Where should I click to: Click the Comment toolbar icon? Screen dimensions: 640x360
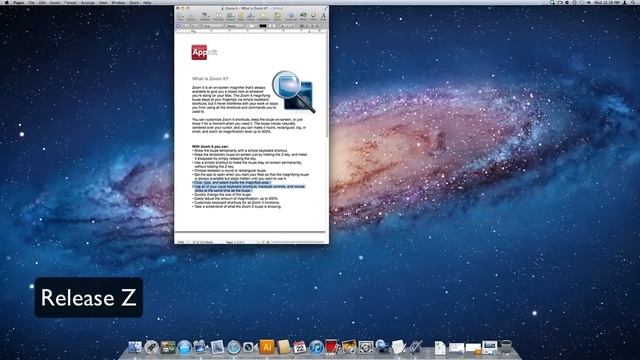pyautogui.click(x=263, y=16)
